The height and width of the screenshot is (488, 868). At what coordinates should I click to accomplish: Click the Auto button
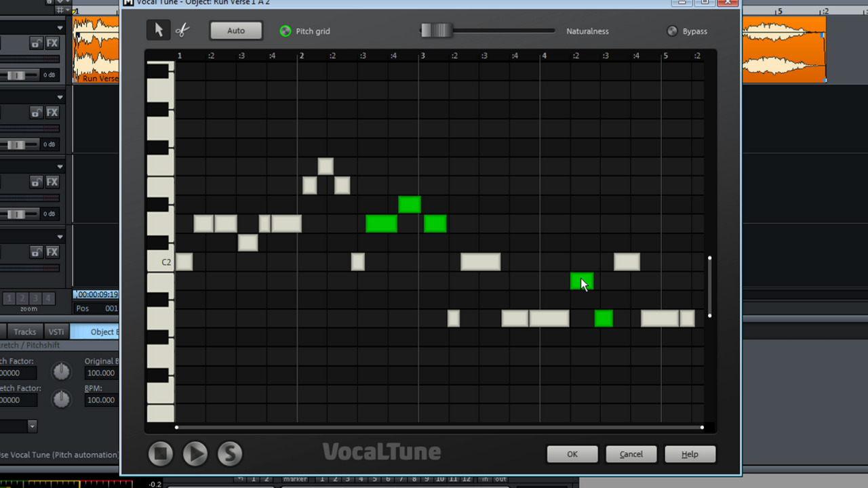[x=236, y=30]
